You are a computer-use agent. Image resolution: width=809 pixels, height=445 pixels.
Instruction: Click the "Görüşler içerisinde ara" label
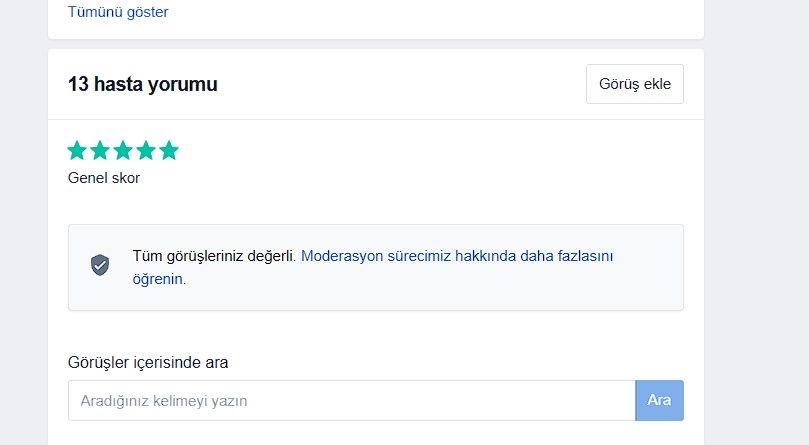click(x=155, y=362)
